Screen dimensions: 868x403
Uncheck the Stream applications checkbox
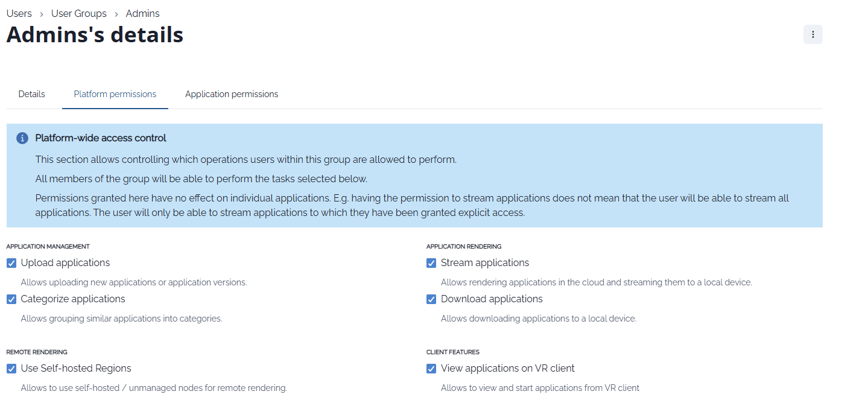point(431,263)
